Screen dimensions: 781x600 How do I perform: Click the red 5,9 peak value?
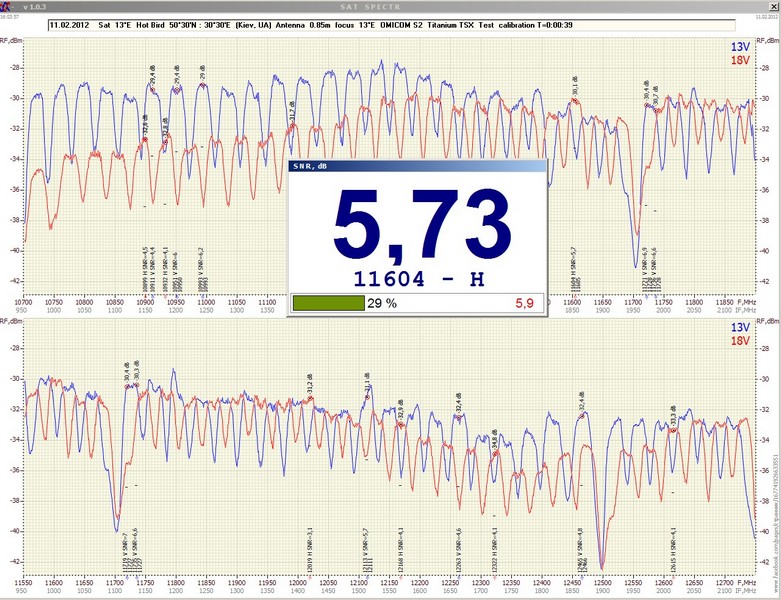click(524, 303)
